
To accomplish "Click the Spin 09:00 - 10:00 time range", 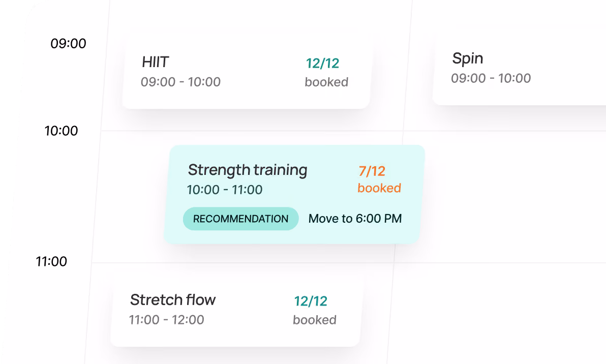I will 491,78.
